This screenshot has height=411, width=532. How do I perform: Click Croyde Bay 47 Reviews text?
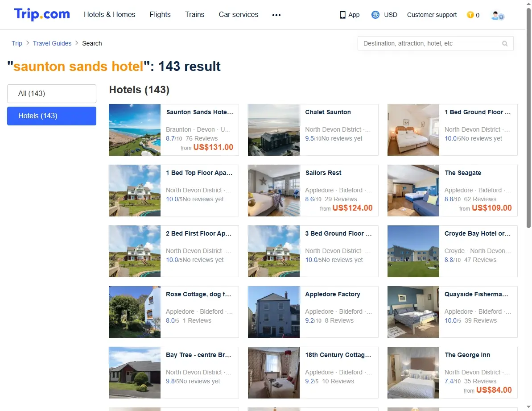coord(480,260)
